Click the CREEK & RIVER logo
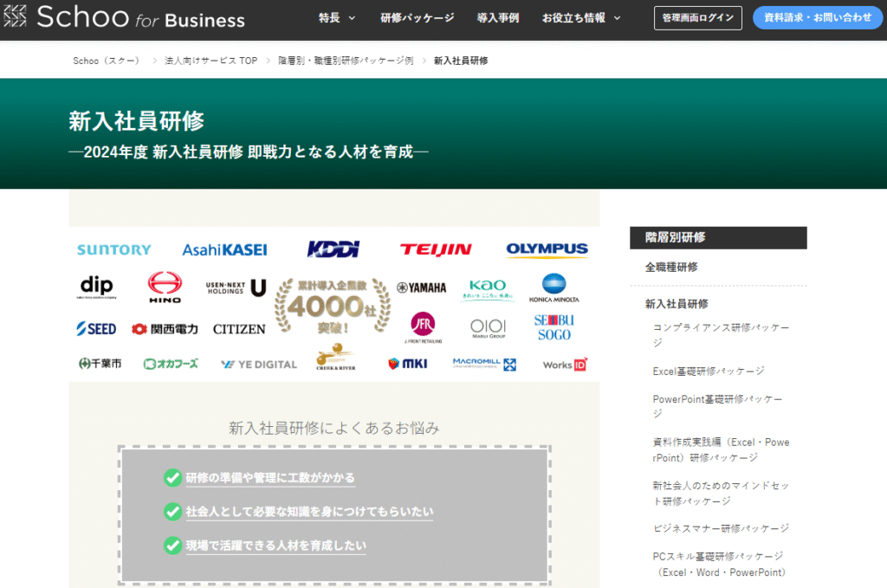 pyautogui.click(x=336, y=358)
